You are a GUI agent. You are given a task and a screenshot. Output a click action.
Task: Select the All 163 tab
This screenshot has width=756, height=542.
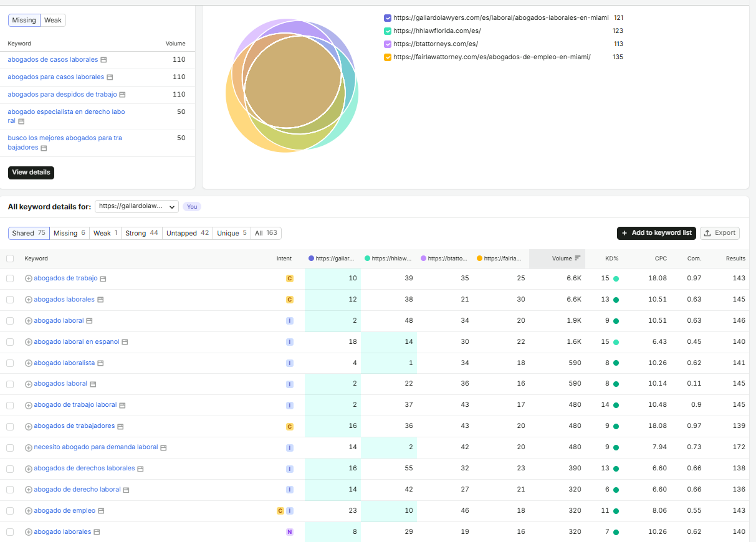coord(266,233)
